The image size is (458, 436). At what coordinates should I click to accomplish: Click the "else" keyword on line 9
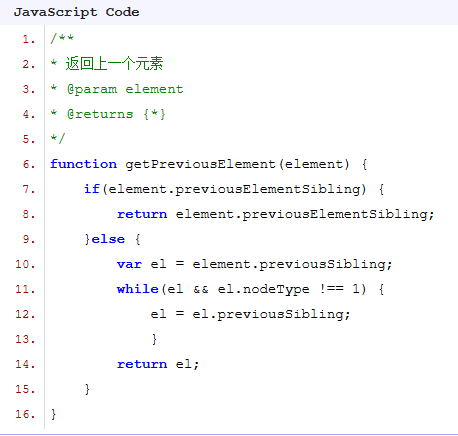(108, 239)
